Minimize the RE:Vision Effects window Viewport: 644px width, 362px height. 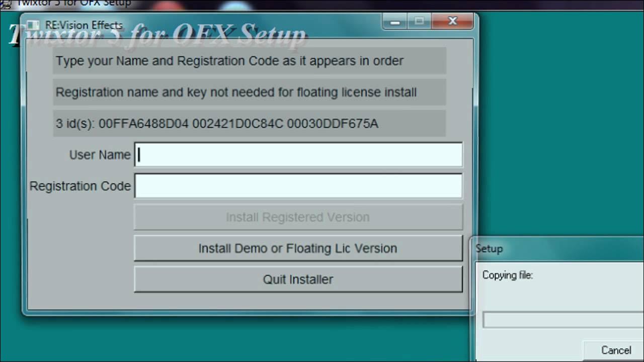pyautogui.click(x=395, y=22)
